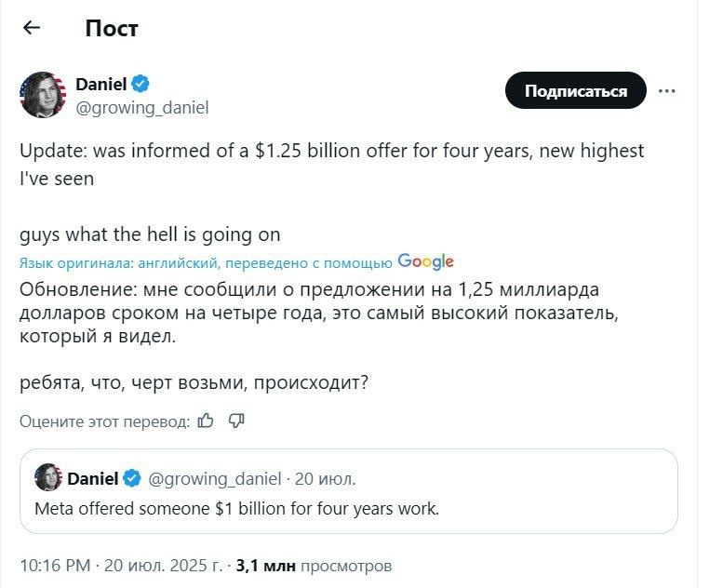
Task: Rate the translation with thumbs up
Action: point(206,421)
